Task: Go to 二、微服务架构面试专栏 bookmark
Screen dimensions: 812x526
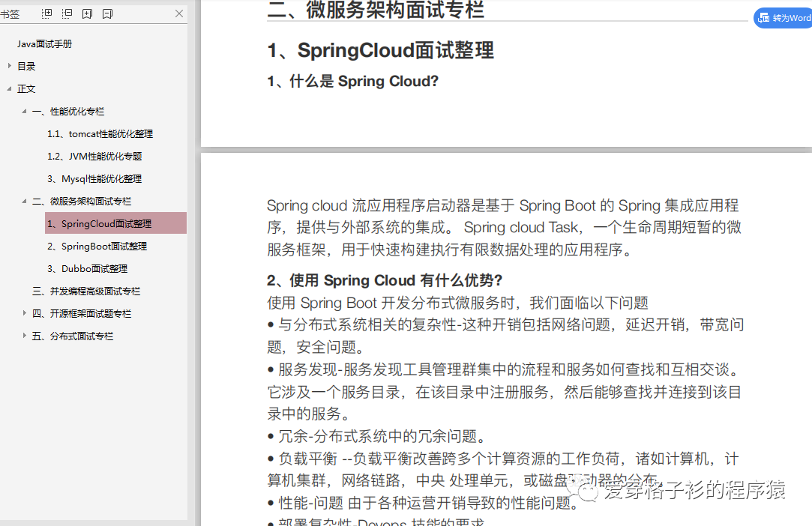Action: pyautogui.click(x=82, y=202)
